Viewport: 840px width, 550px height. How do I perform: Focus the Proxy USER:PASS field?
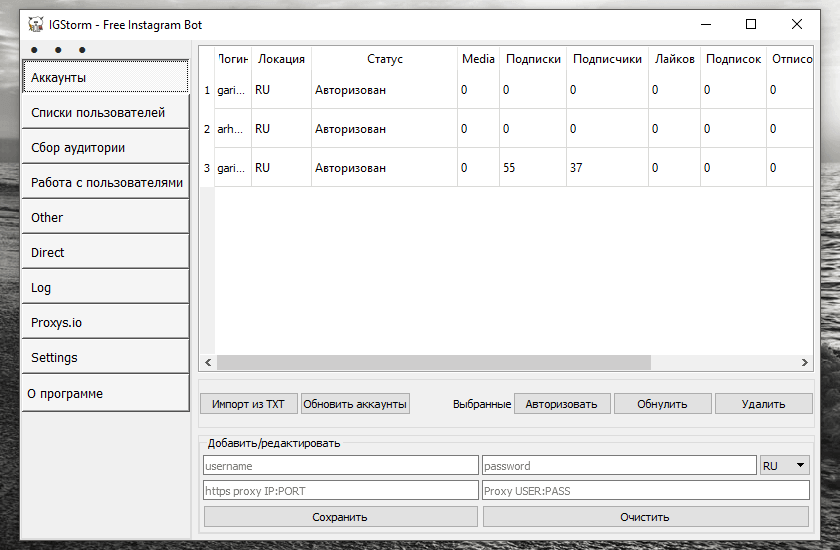click(645, 491)
